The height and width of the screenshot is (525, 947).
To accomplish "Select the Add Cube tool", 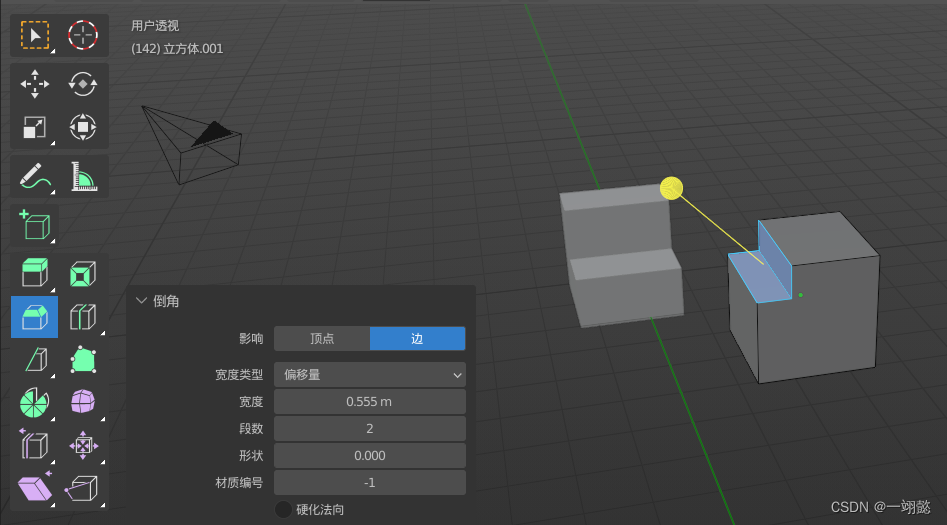I will click(x=34, y=225).
